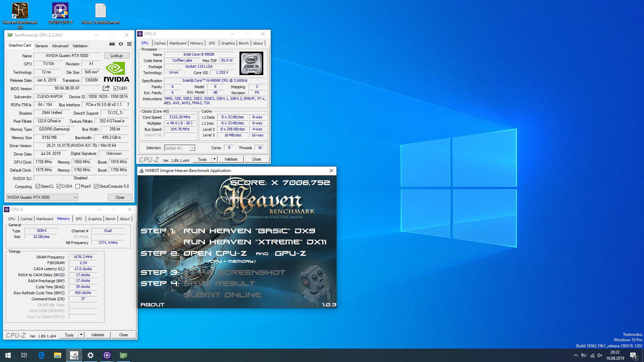The image size is (644, 362).
Task: Switch to the Sensors tab in GPU-Z
Action: 42,46
